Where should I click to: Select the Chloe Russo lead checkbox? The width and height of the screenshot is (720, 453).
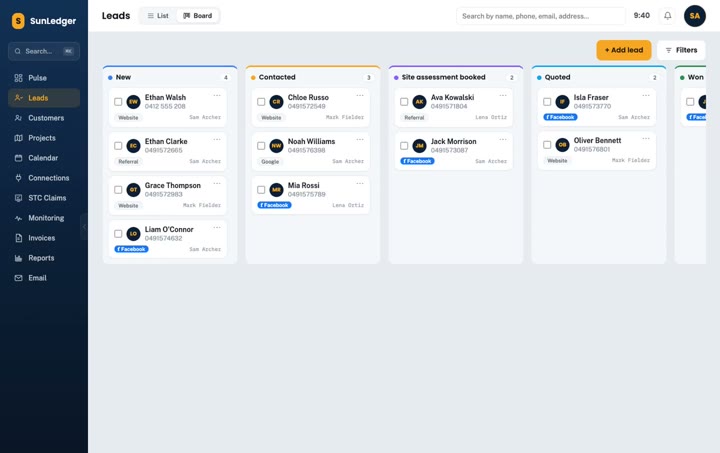261,102
